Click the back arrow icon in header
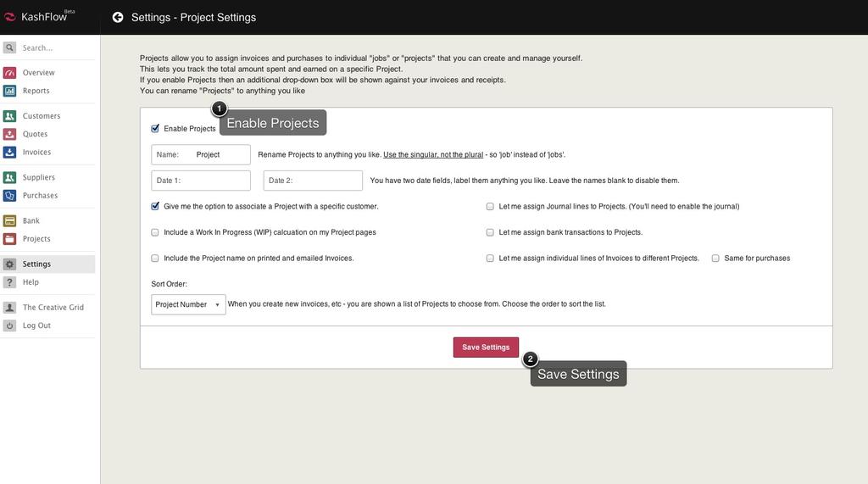868x484 pixels. (118, 17)
